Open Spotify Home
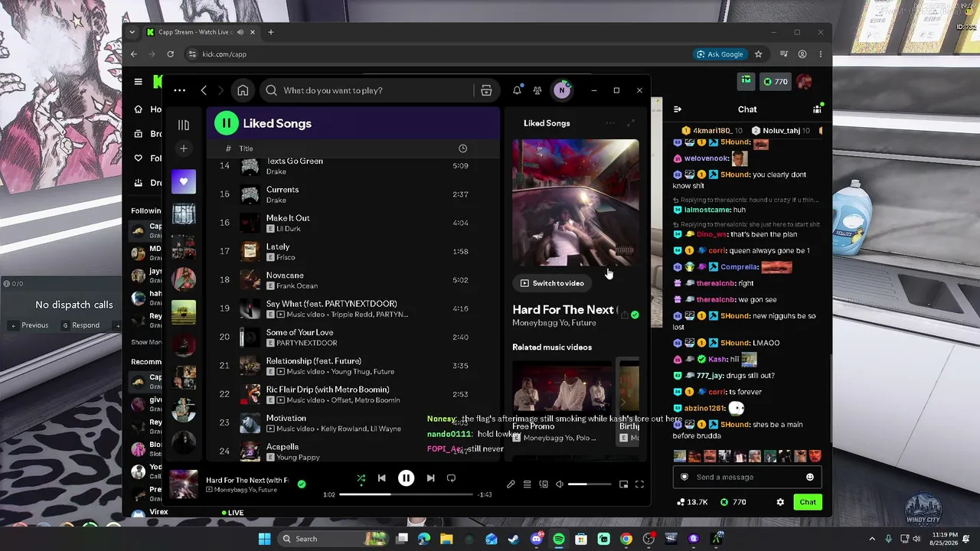 243,90
